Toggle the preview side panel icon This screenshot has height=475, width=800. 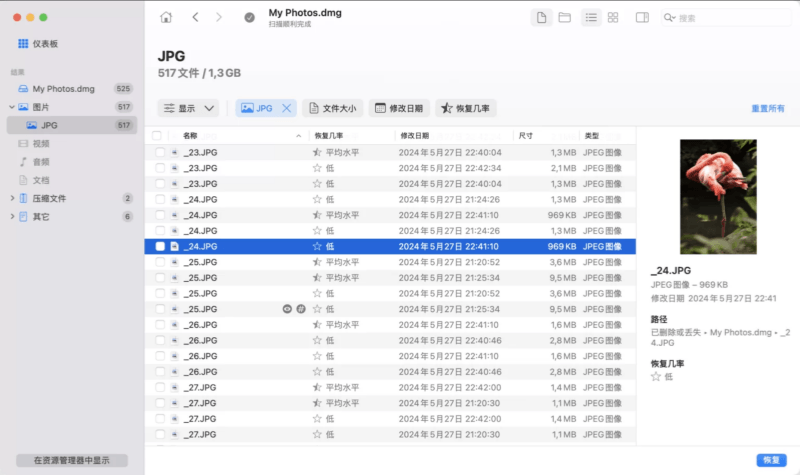tap(642, 18)
